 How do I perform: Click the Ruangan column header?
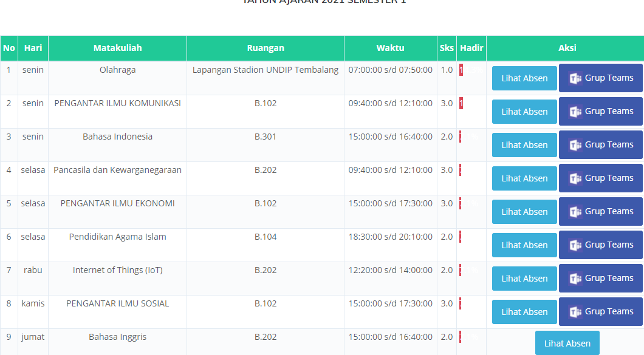click(265, 48)
